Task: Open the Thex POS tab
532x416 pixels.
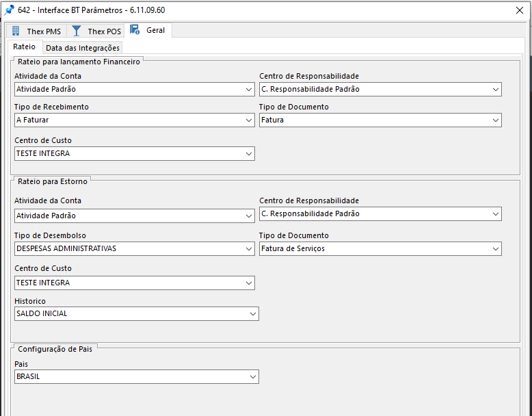Action: click(x=96, y=31)
